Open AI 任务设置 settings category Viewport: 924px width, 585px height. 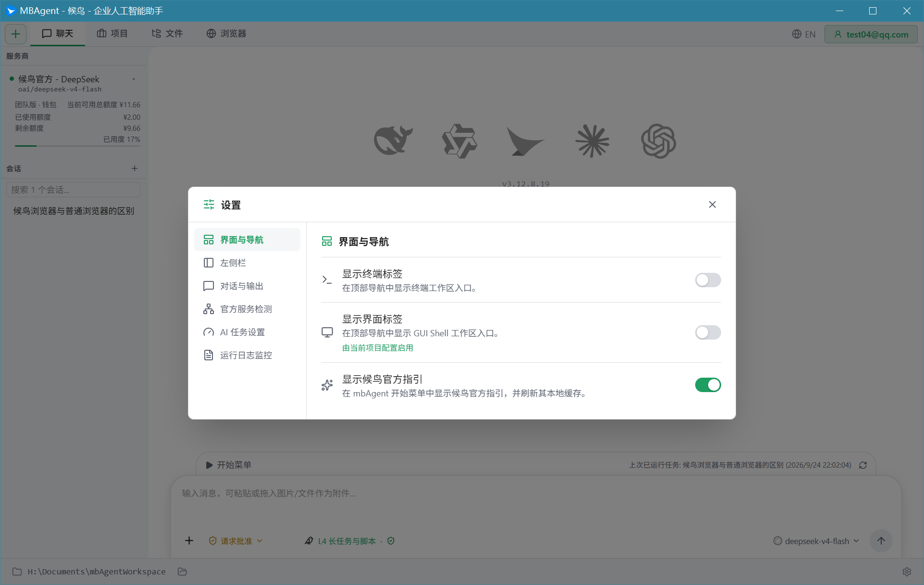click(x=247, y=332)
